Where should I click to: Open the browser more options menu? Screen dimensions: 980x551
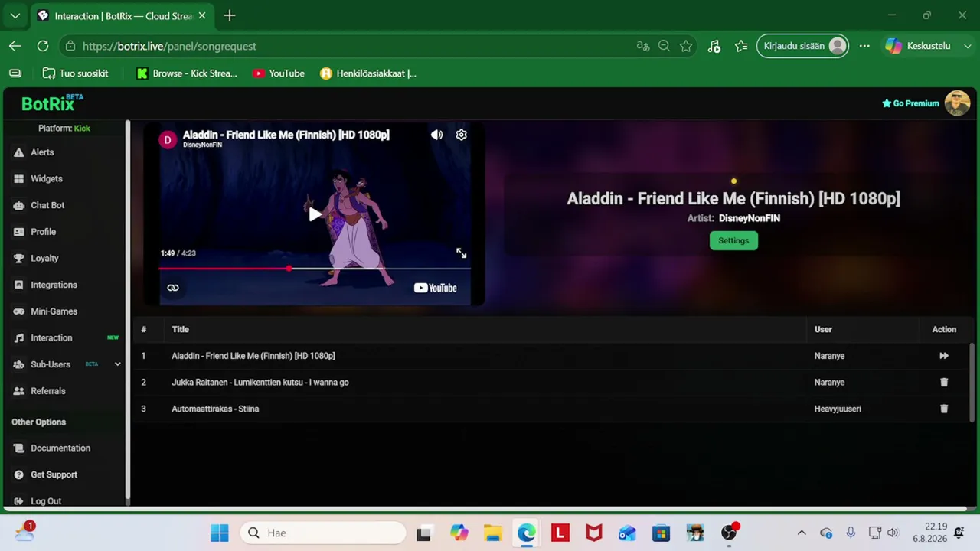click(864, 46)
